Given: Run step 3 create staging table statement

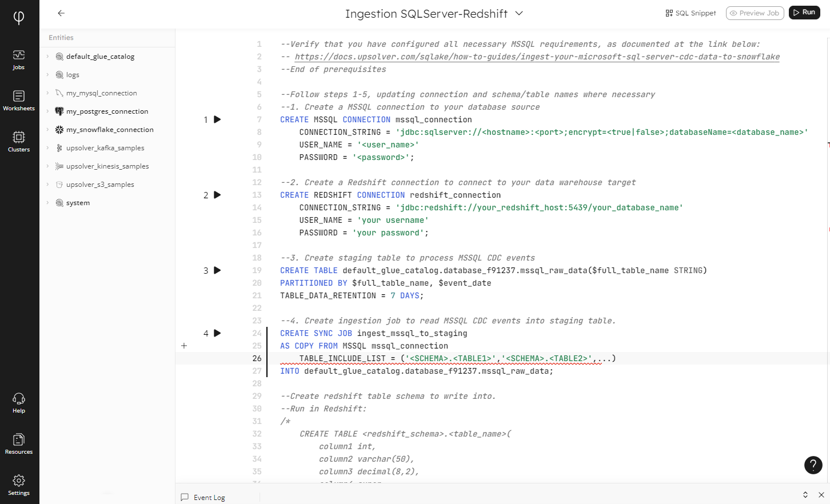Looking at the screenshot, I should coord(217,270).
